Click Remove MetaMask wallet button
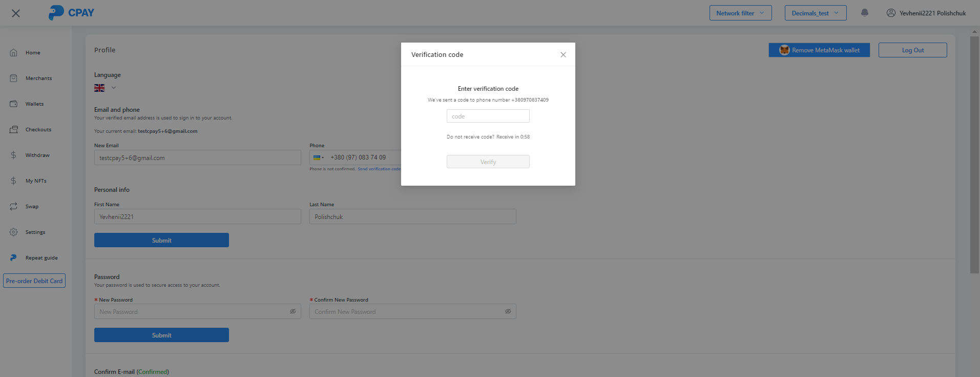 819,50
